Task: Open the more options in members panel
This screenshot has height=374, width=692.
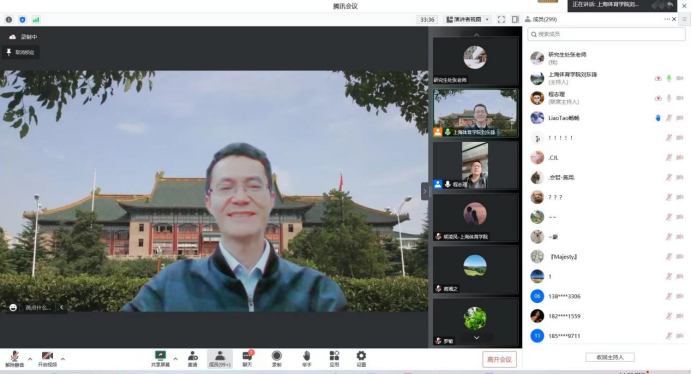Action: pos(666,19)
